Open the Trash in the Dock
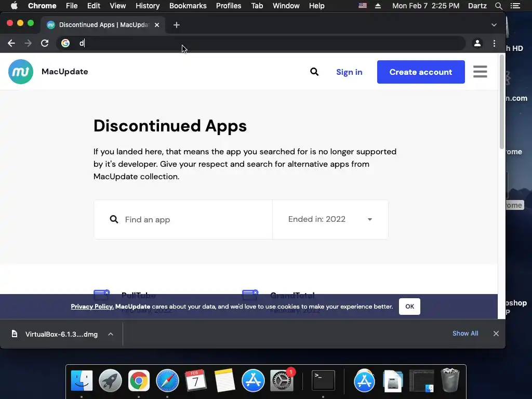Screen dimensions: 532x399 point(450,380)
